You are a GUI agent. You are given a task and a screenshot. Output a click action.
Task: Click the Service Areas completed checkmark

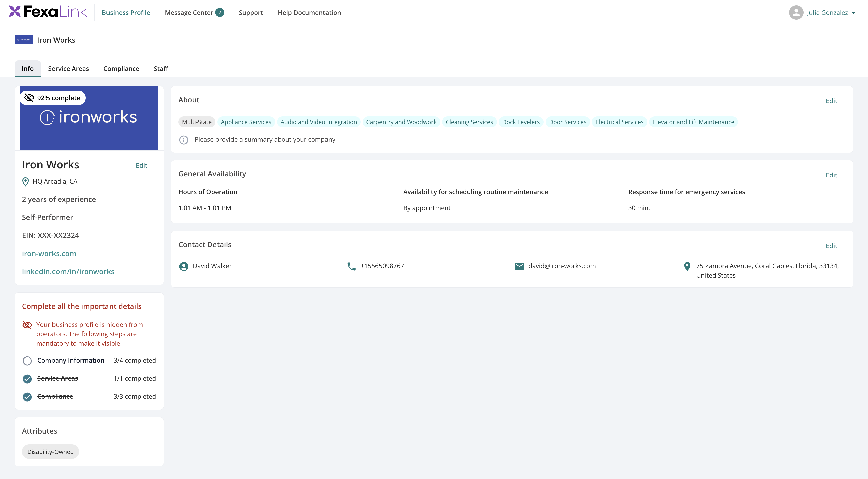pos(27,379)
